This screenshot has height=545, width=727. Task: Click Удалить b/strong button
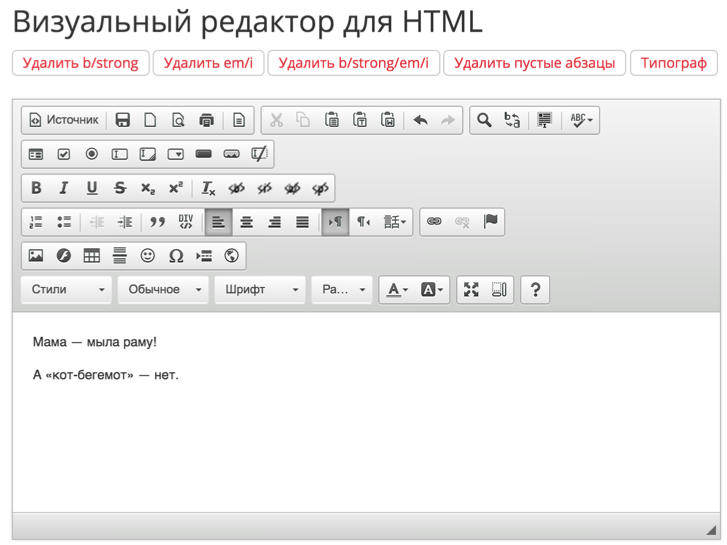tap(80, 63)
